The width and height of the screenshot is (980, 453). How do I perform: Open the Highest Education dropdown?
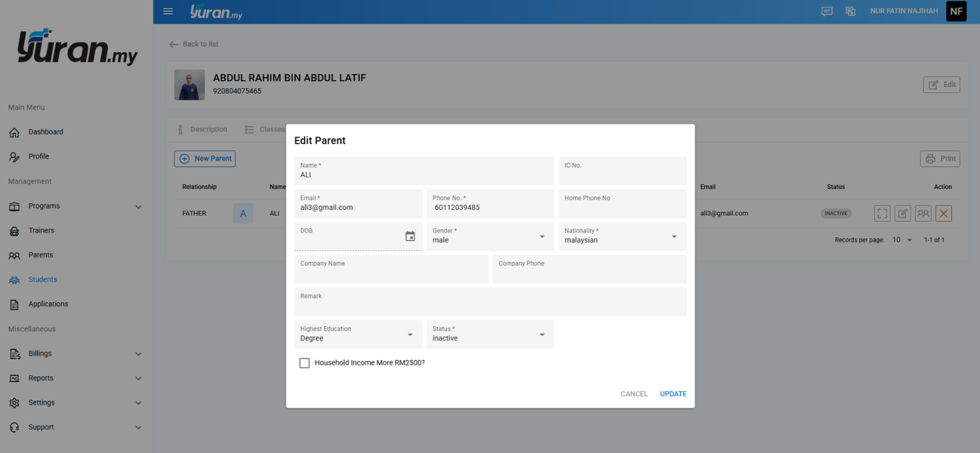(358, 334)
